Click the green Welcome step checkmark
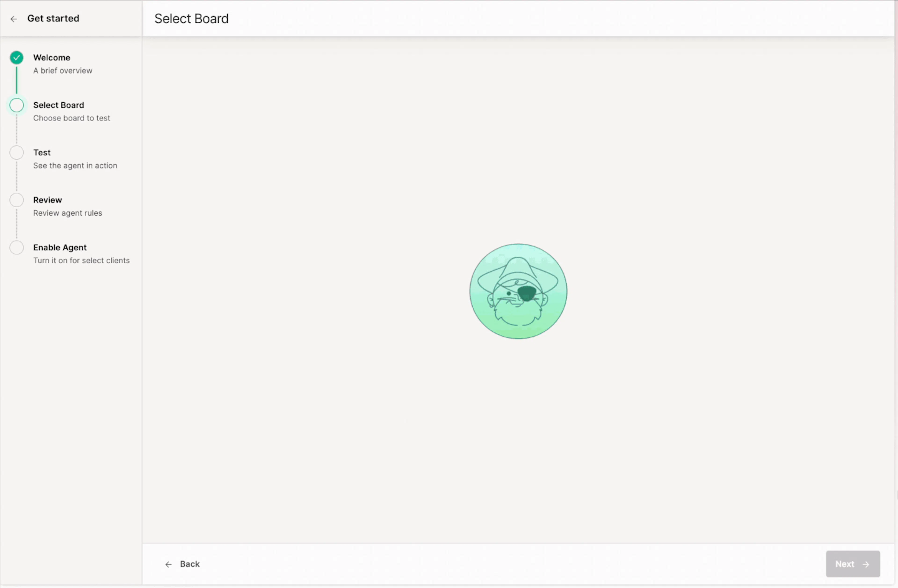This screenshot has width=898, height=588. (x=17, y=58)
